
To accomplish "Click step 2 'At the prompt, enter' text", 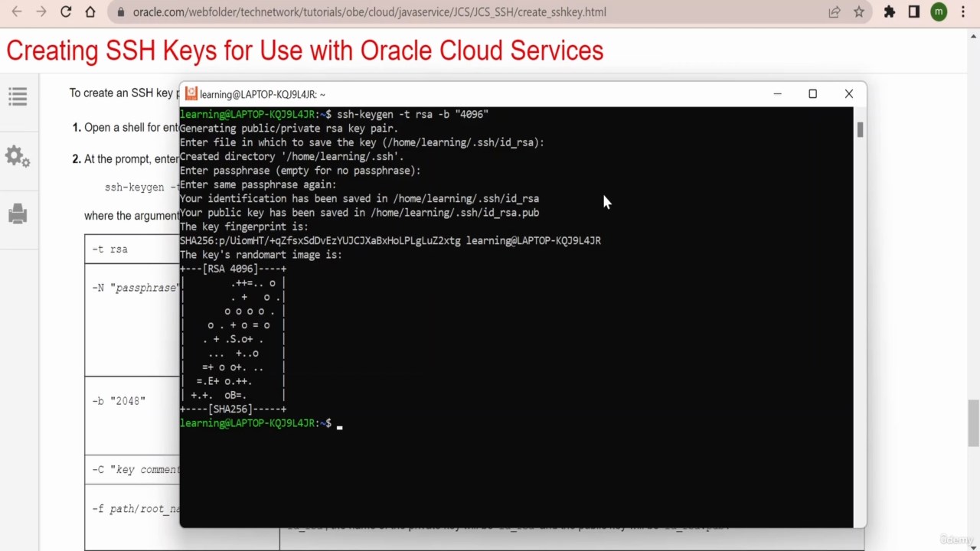I will click(x=131, y=159).
